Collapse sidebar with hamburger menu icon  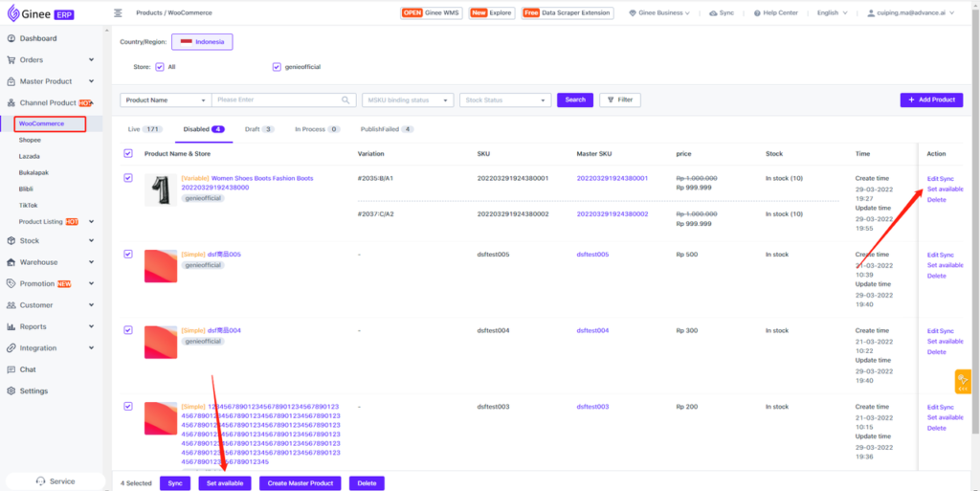coord(118,12)
